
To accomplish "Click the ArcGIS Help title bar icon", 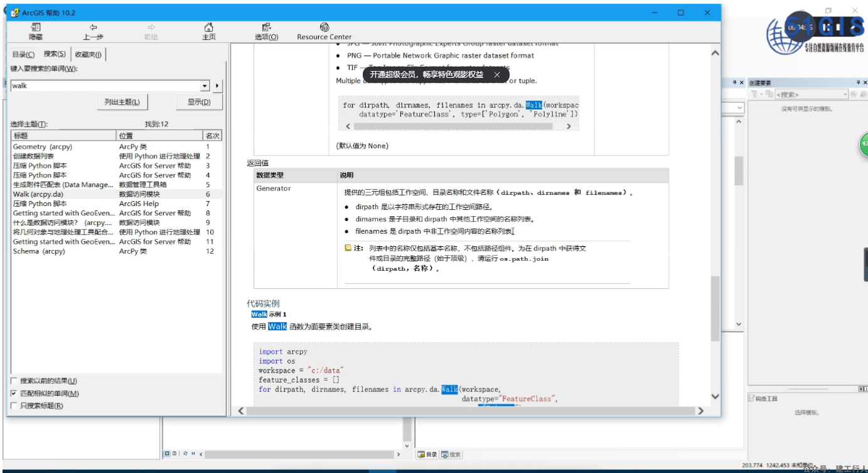I will [x=15, y=13].
